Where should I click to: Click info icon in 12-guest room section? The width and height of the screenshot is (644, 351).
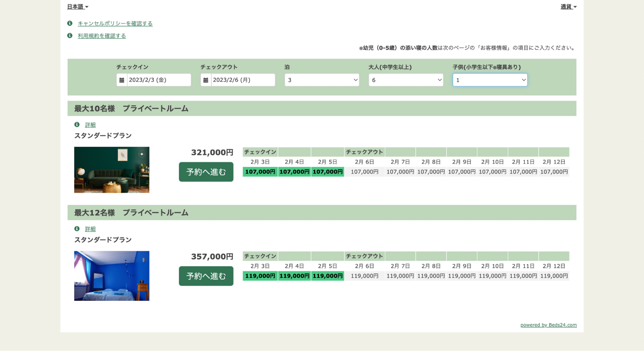[77, 229]
